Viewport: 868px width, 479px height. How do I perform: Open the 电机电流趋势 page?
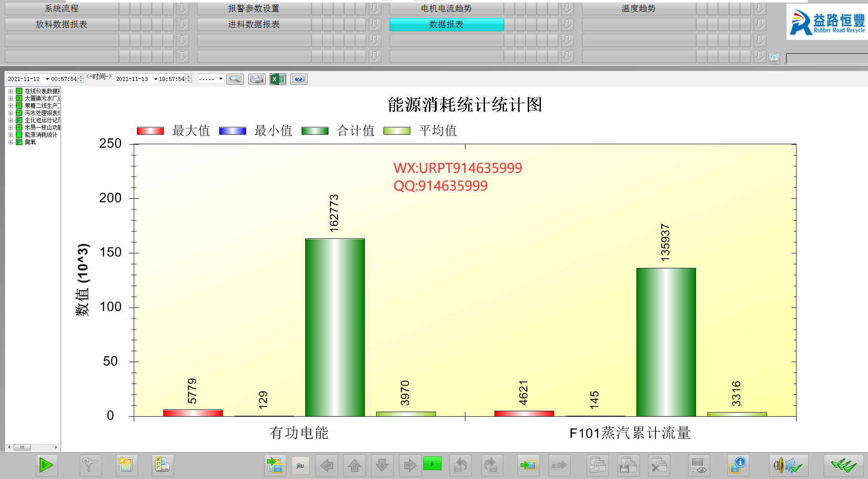tap(446, 9)
